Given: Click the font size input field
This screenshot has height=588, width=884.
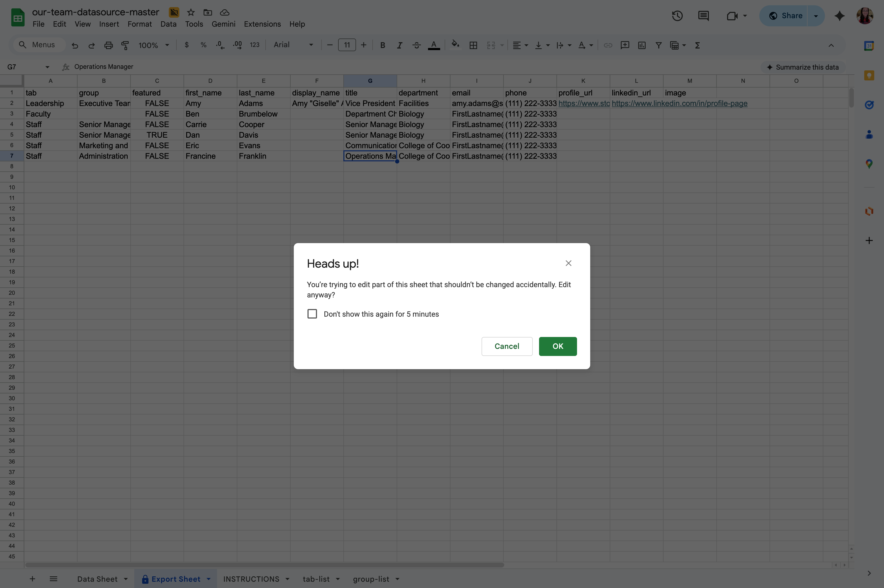Looking at the screenshot, I should tap(347, 45).
